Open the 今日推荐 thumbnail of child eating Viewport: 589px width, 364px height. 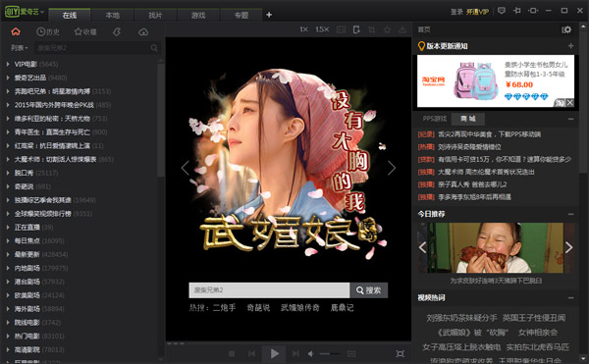click(x=496, y=247)
